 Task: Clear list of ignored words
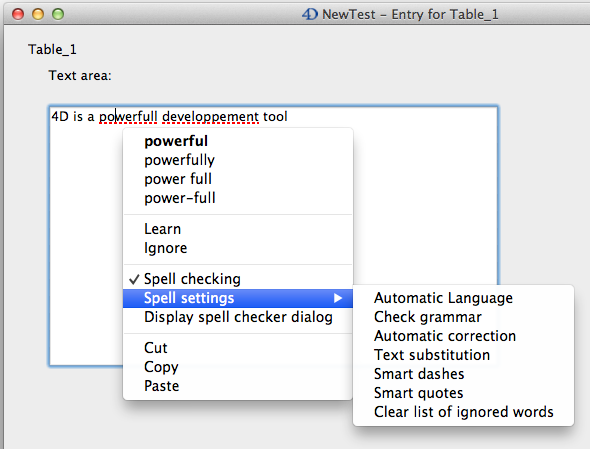click(x=464, y=412)
